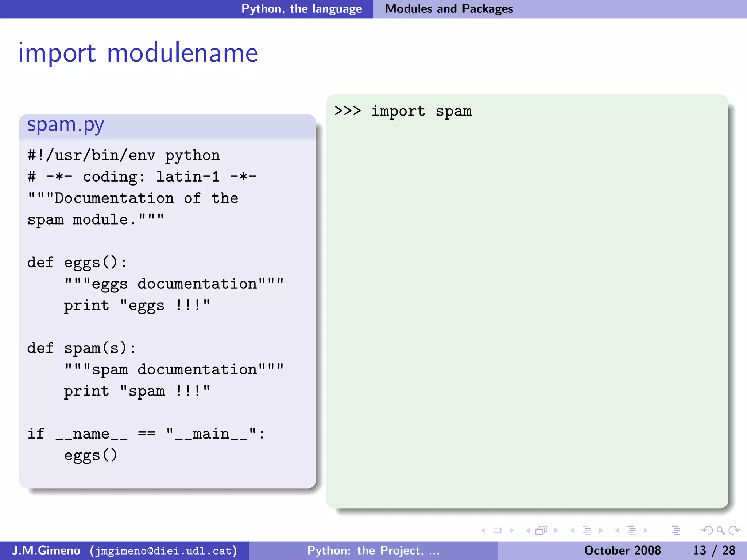Click the presentation outline lines icon
Screen dimensions: 747x560
tap(676, 530)
